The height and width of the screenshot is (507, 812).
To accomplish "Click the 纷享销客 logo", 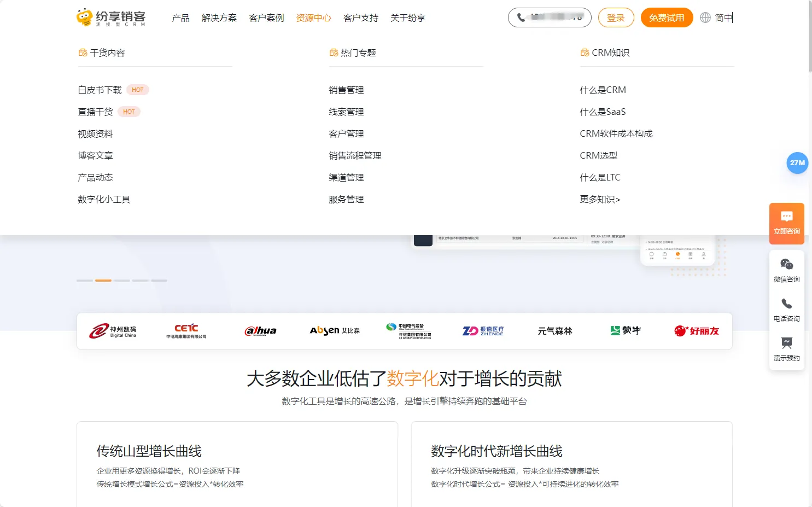I will pos(111,18).
